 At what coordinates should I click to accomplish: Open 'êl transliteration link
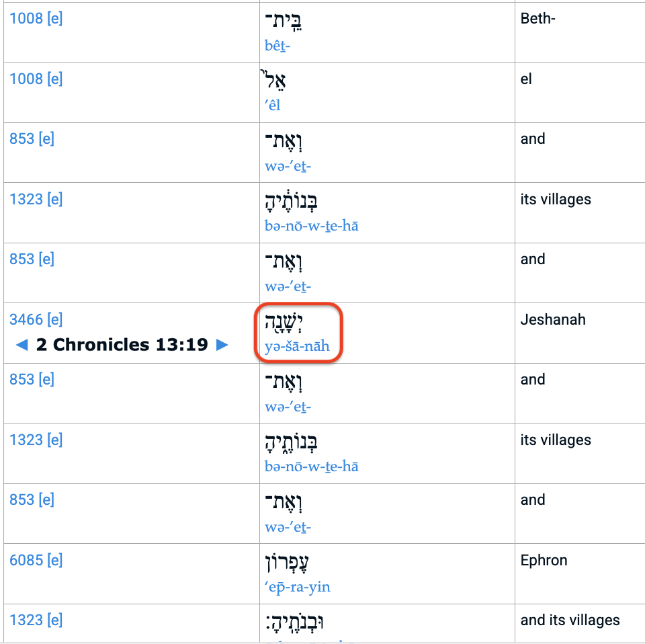tap(272, 106)
